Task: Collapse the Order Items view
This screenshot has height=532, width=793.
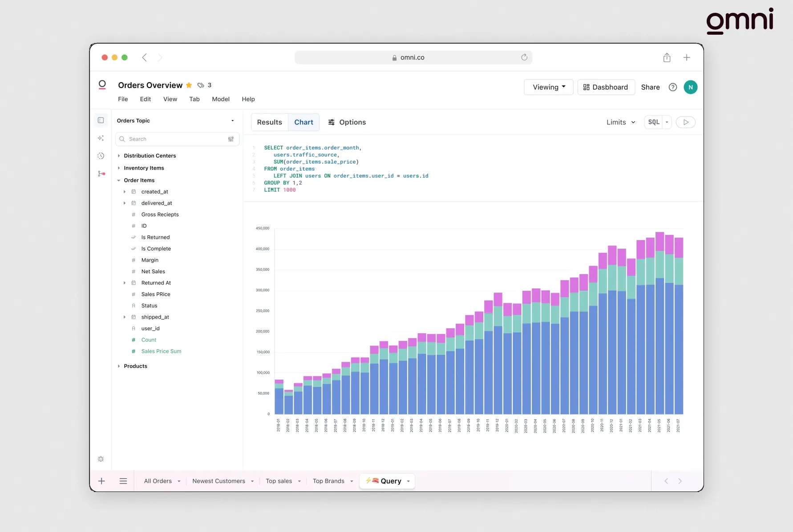Action: point(119,180)
